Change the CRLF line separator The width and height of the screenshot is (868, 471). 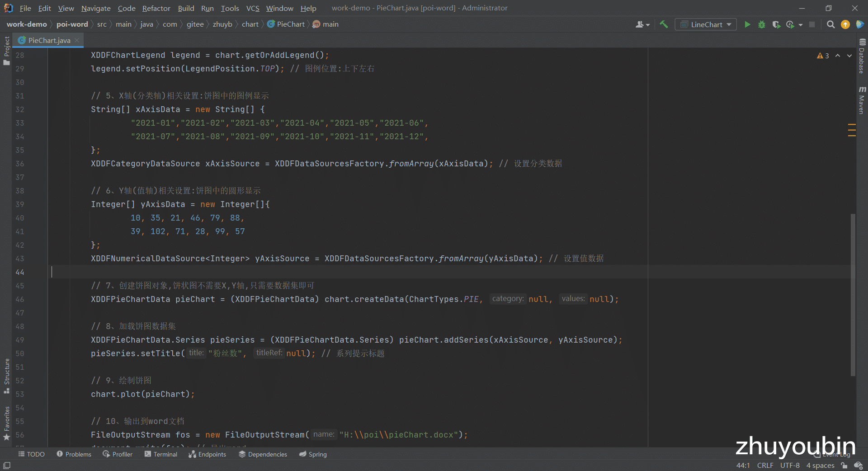[765, 465]
